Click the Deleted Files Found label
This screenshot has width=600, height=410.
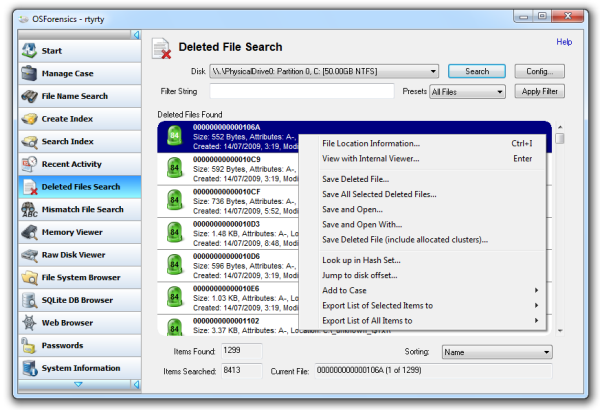pyautogui.click(x=190, y=114)
